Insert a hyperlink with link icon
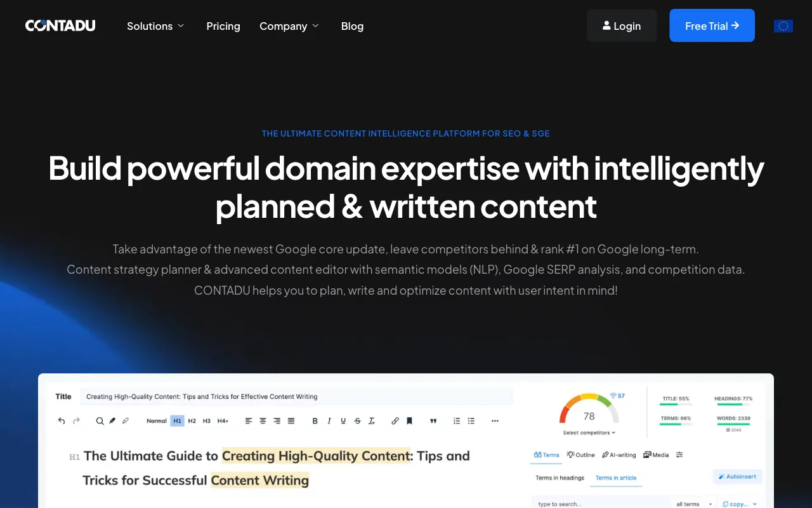This screenshot has width=812, height=508. 395,420
